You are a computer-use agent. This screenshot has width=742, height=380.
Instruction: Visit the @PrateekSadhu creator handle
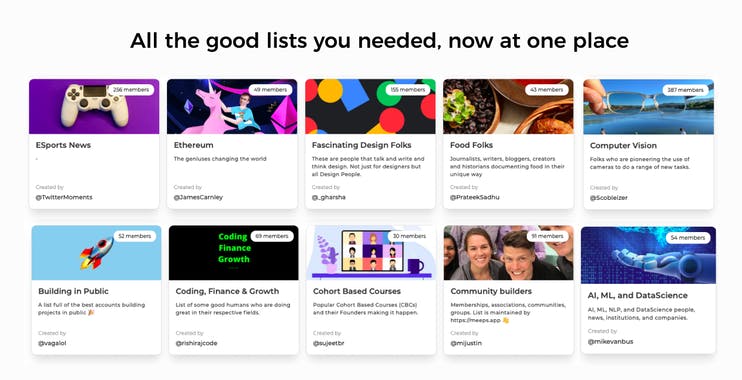pos(475,197)
